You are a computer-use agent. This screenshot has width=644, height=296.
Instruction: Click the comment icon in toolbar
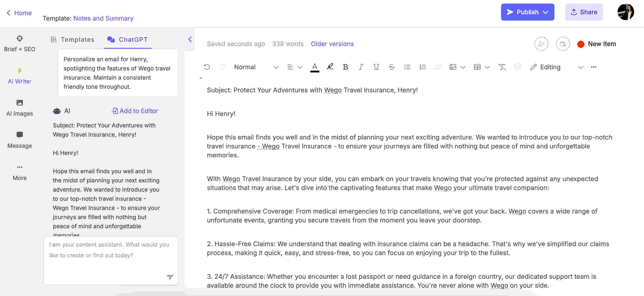tap(517, 67)
